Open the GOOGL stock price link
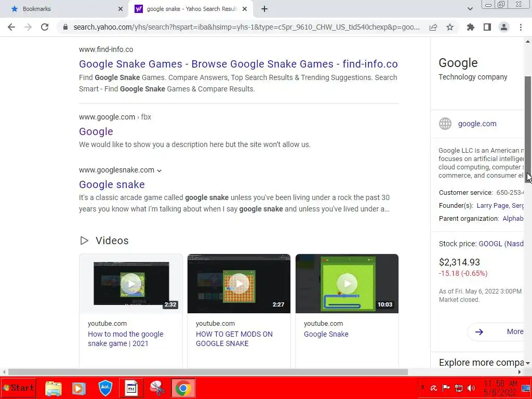The height and width of the screenshot is (399, 532). (501, 244)
